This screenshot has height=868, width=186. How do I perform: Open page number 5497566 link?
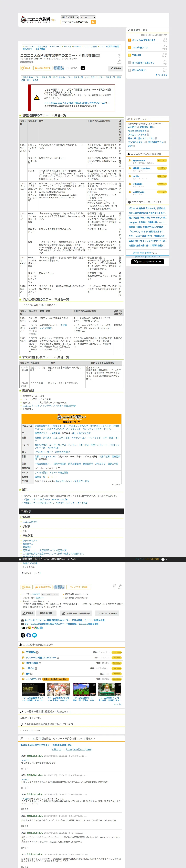[x=36, y=594]
